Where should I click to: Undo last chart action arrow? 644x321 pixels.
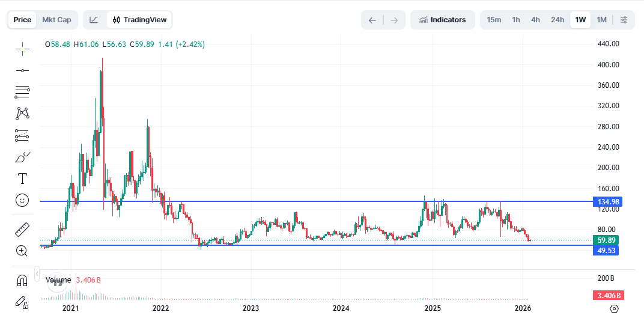372,20
